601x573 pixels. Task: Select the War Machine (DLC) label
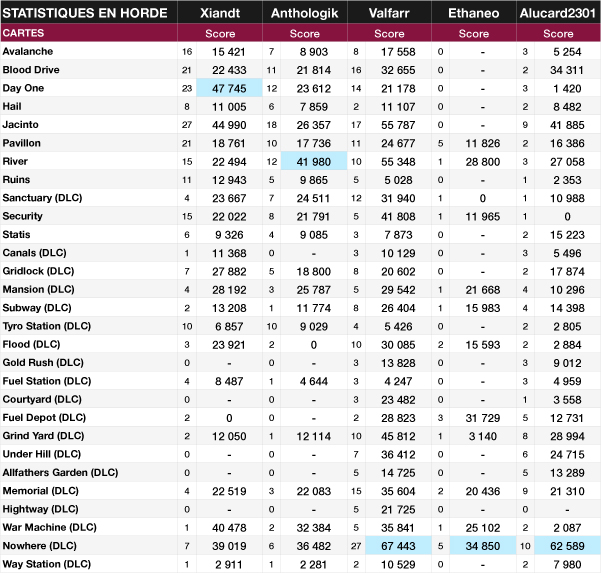[49, 527]
